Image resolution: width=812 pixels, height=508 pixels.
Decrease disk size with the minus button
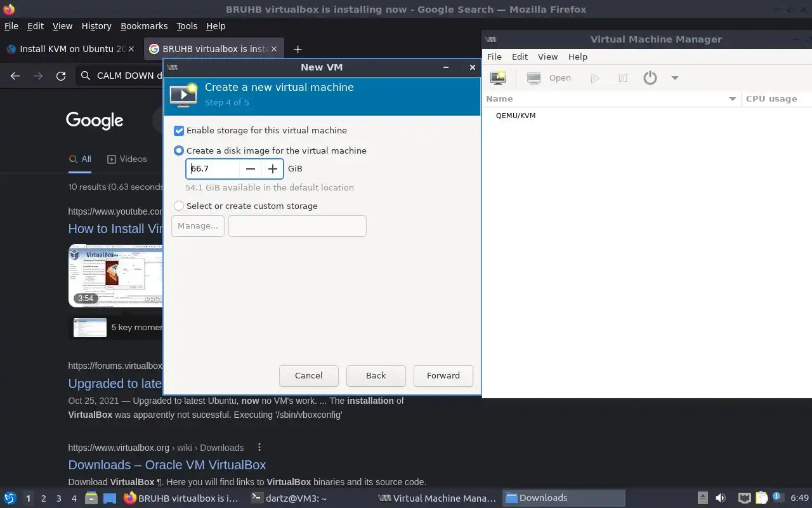tap(251, 168)
